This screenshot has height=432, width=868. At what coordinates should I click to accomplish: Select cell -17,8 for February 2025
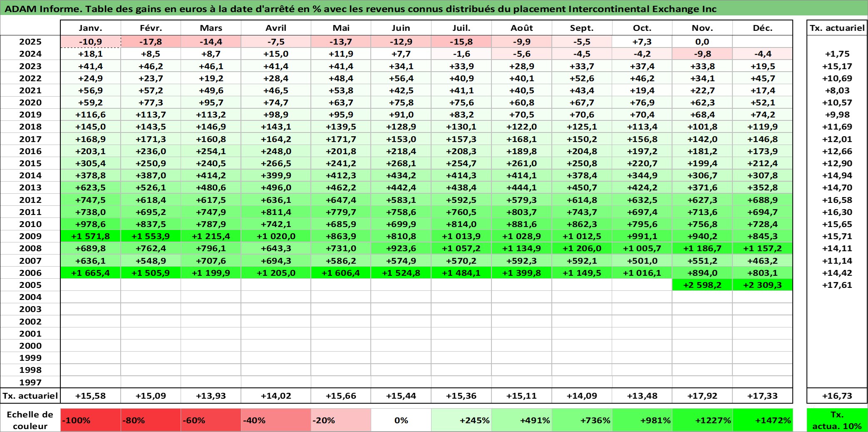click(151, 42)
